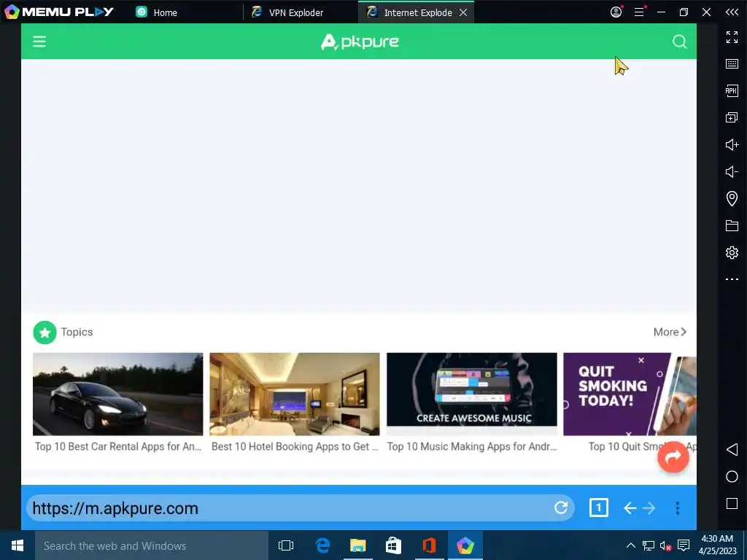The width and height of the screenshot is (747, 560).
Task: Open shared folder icon in sidebar
Action: click(732, 225)
